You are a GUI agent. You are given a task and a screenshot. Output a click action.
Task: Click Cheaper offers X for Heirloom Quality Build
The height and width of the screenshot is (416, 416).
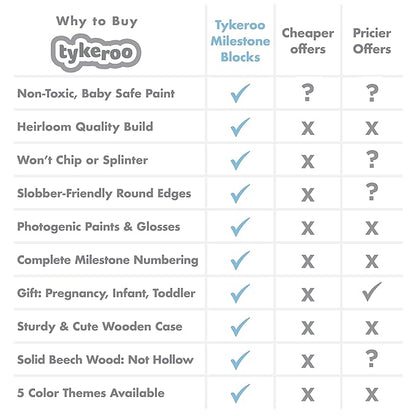(x=308, y=128)
